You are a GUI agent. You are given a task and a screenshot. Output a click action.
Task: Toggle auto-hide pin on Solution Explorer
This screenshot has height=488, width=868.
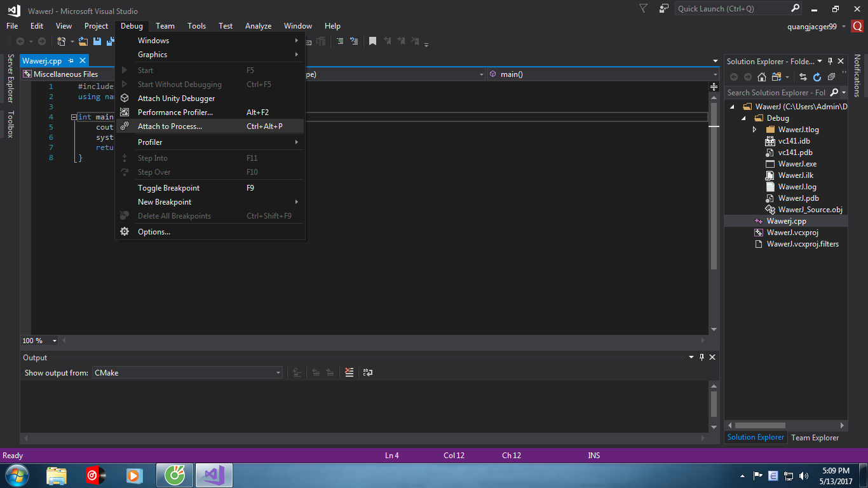[x=830, y=62]
